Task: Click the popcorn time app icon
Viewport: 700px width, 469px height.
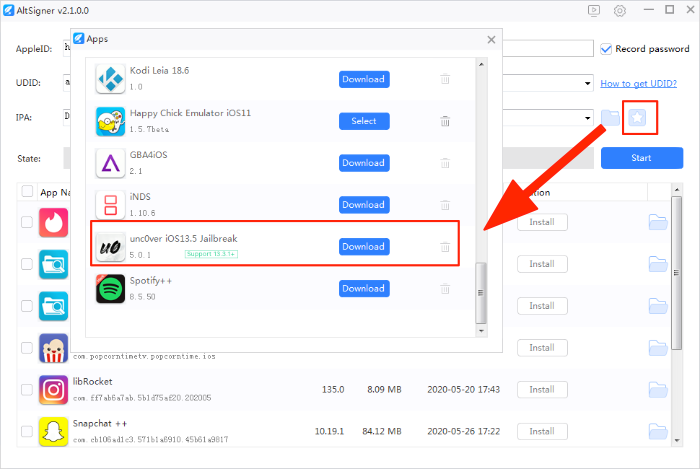Action: pos(54,348)
